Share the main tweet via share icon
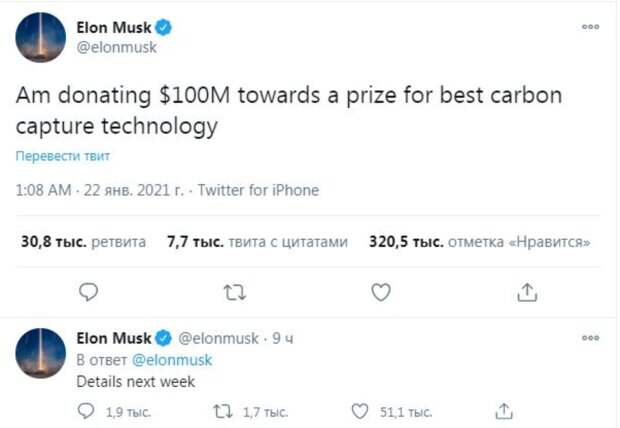This screenshot has width=620, height=428. 528,292
